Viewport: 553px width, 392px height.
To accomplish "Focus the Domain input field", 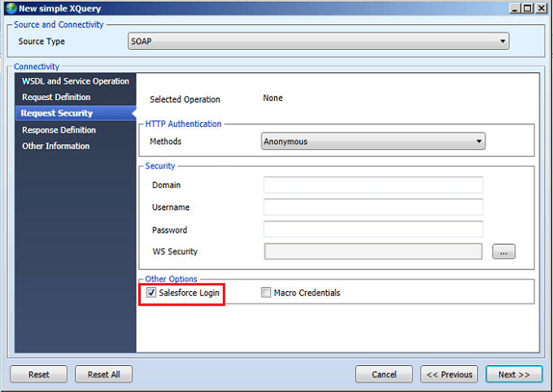I will point(373,185).
